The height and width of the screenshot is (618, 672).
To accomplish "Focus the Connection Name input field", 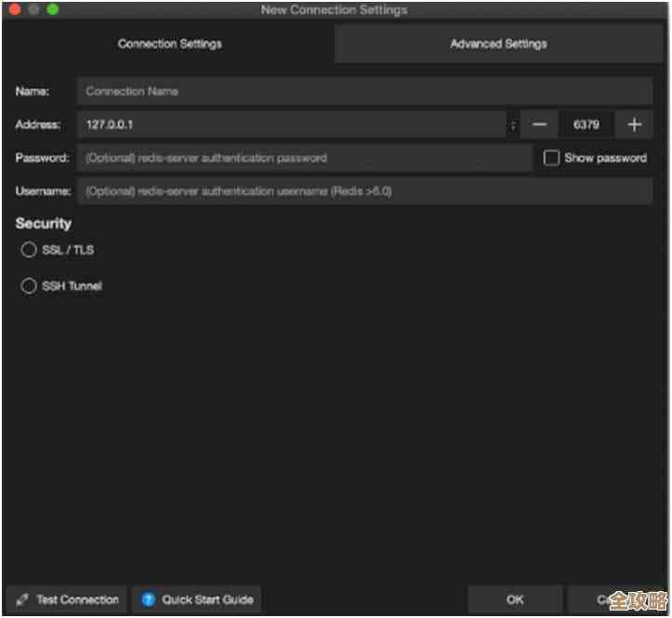I will tap(364, 91).
